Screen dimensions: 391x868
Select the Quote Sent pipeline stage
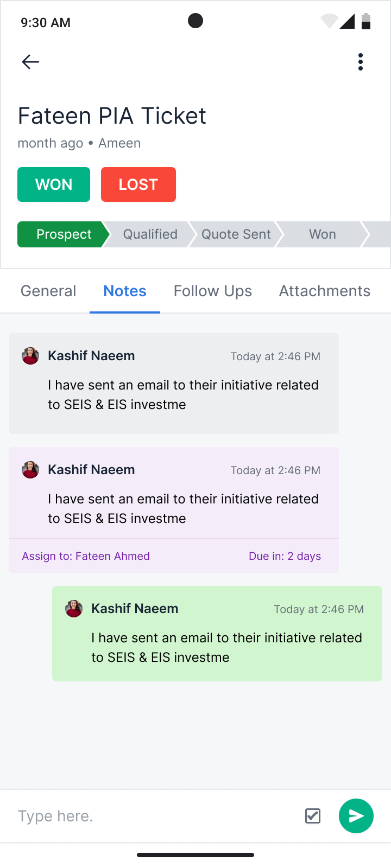[x=236, y=234]
